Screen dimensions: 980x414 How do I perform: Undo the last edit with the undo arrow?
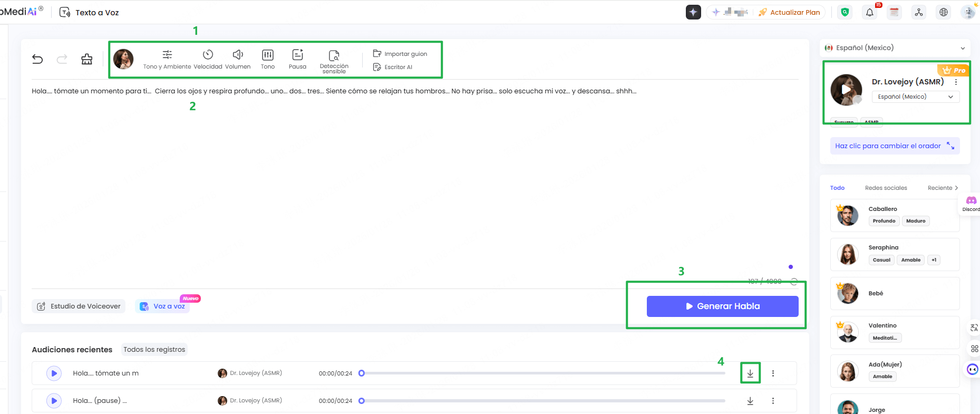[37, 59]
